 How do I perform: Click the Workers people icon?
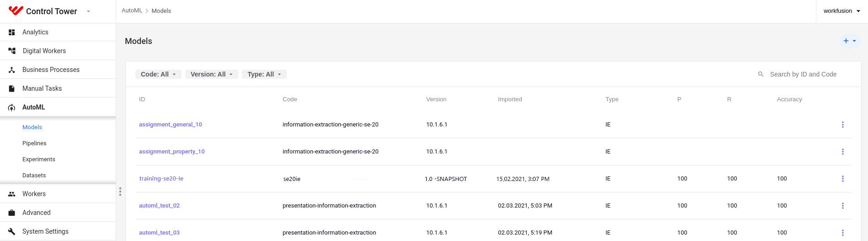(12, 194)
